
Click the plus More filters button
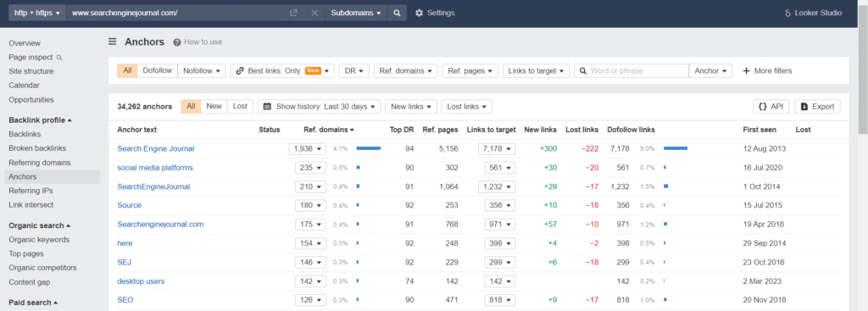coord(767,71)
